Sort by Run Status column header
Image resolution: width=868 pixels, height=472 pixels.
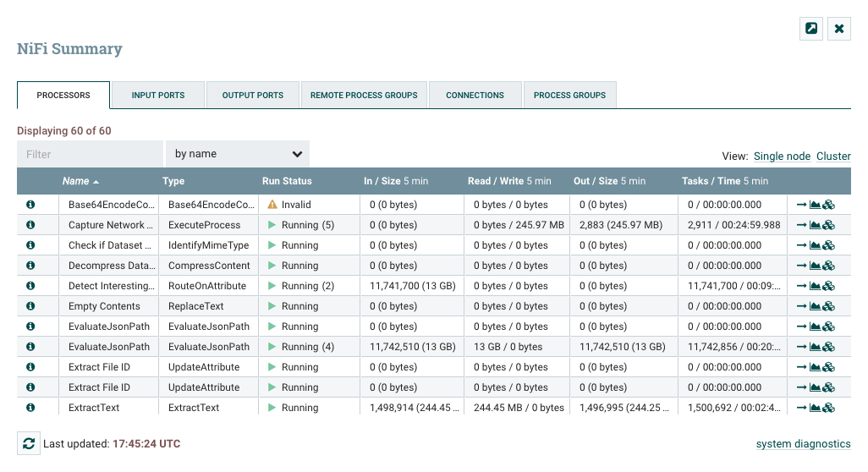click(287, 181)
